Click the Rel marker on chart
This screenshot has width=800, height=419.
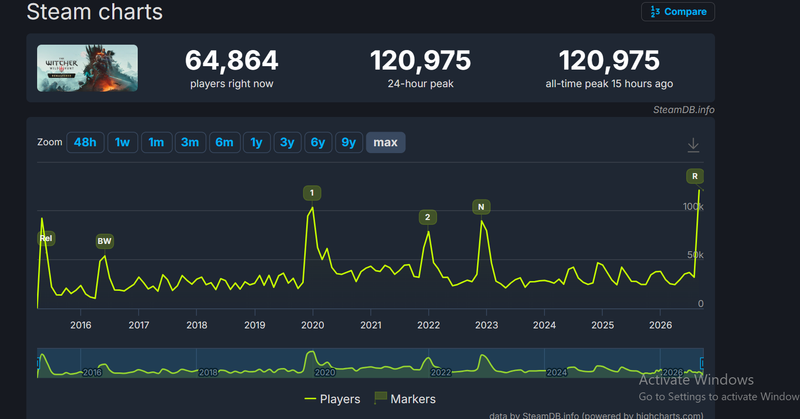click(46, 238)
